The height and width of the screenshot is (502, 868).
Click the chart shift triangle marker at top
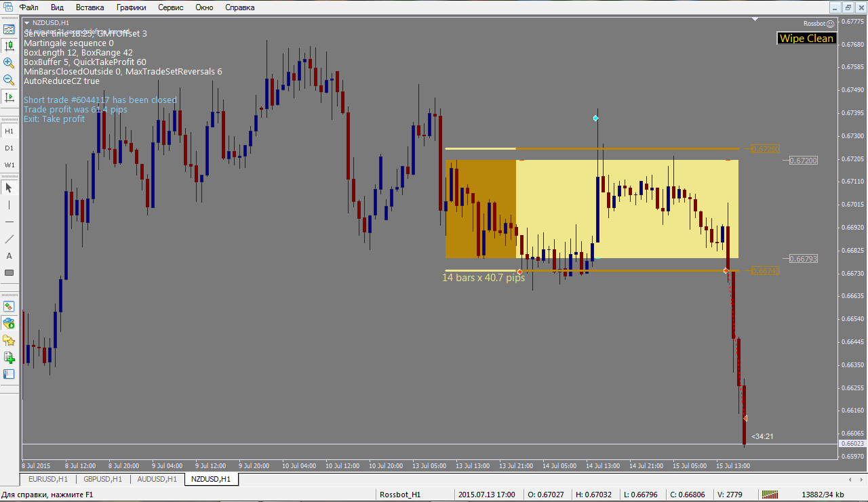(756, 20)
